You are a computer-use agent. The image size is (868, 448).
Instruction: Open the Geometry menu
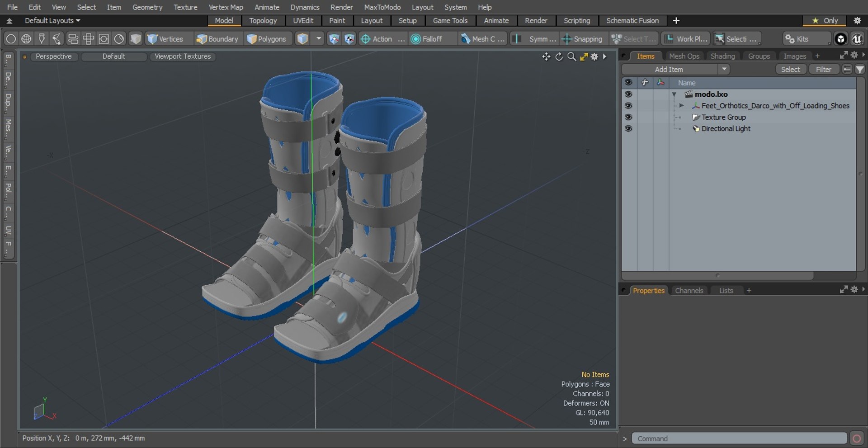(147, 7)
